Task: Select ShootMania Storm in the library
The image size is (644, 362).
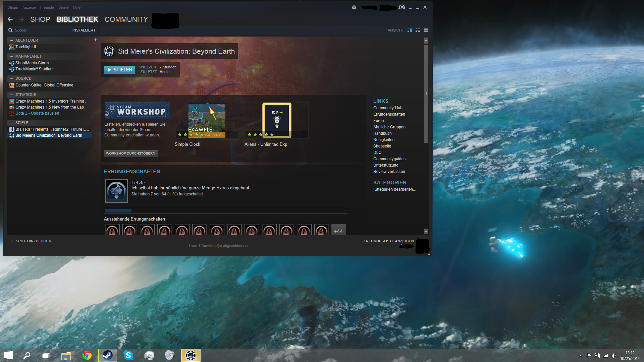Action: 32,63
